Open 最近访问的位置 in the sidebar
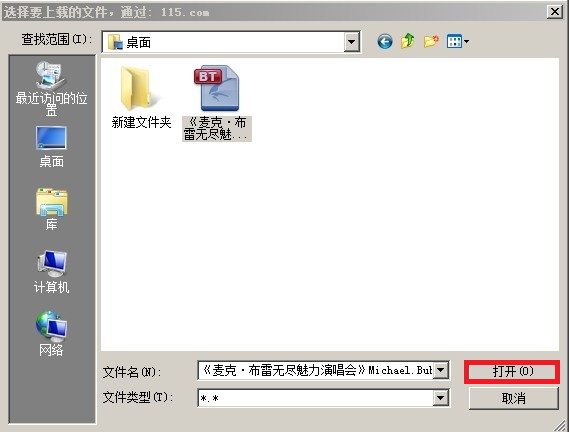Screen dimensions: 569x432 [51, 88]
